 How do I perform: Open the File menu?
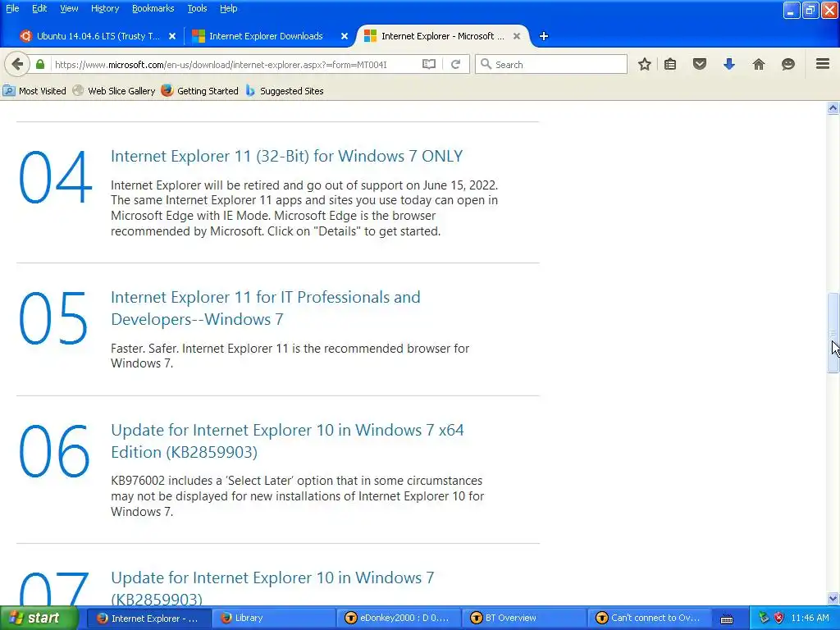pos(12,8)
